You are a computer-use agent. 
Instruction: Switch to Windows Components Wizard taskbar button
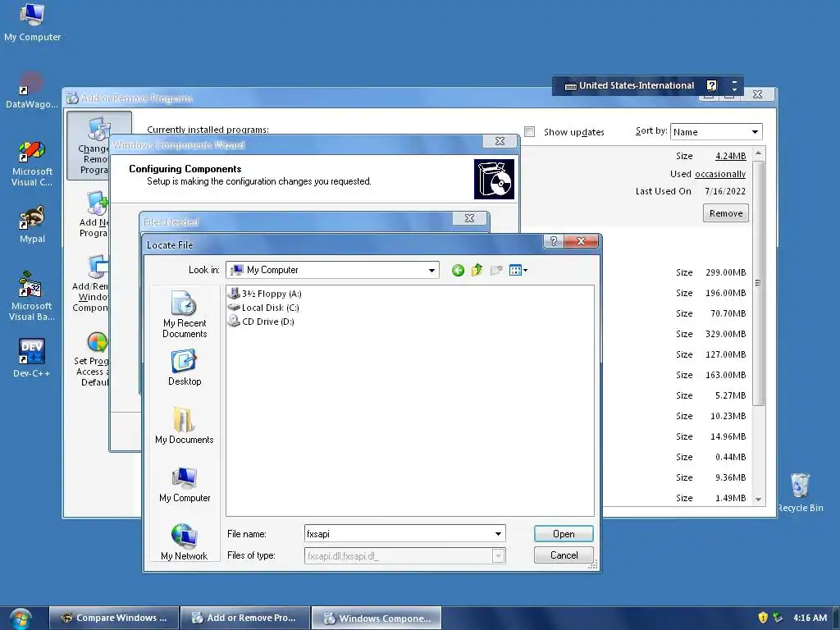(376, 618)
